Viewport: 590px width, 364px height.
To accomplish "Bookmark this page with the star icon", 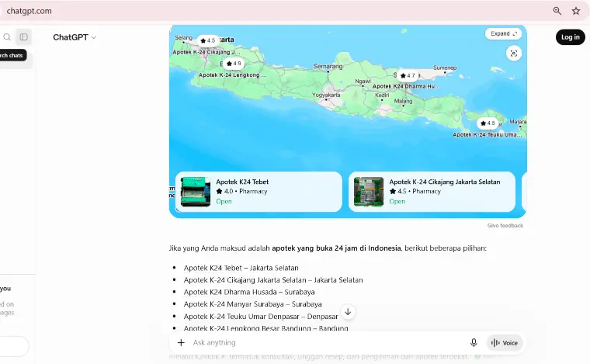I will tap(576, 11).
